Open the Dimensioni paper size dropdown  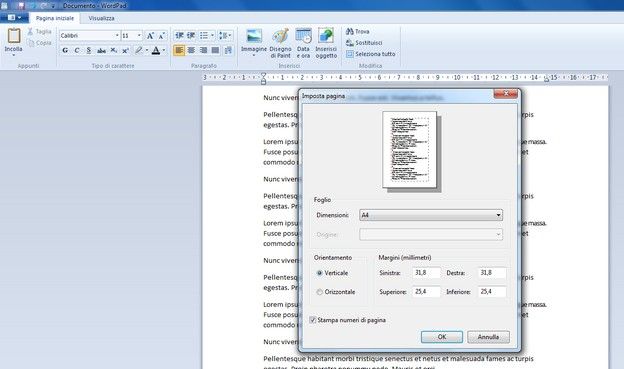coord(431,215)
